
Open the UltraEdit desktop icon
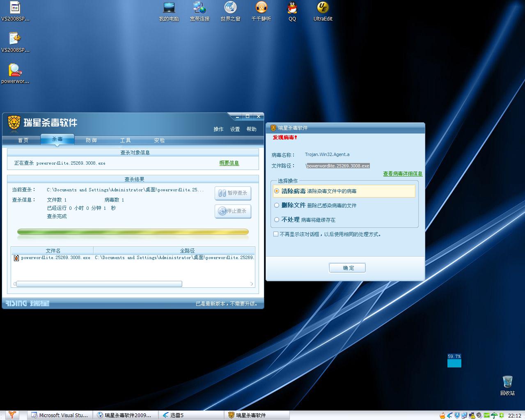pos(323,8)
